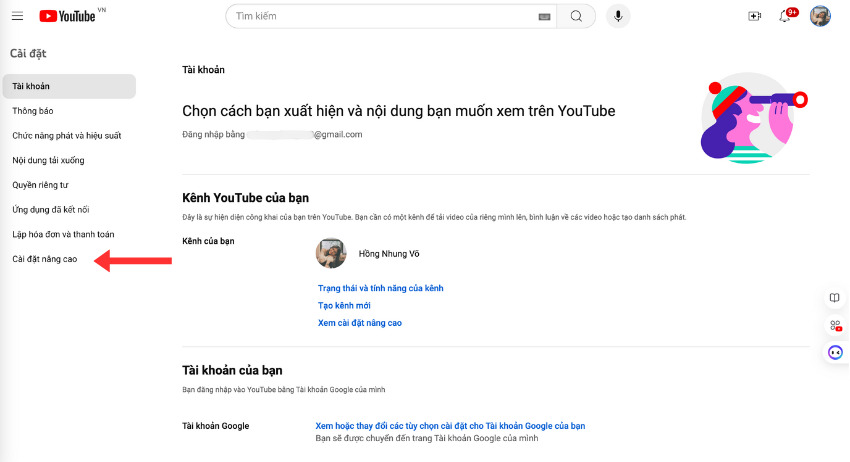
Task: Click the Cài đặt heading in the sidebar
Action: click(x=28, y=53)
